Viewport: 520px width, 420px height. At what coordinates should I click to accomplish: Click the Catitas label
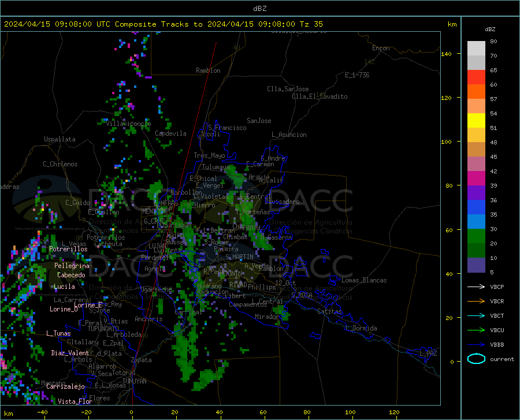click(x=329, y=311)
